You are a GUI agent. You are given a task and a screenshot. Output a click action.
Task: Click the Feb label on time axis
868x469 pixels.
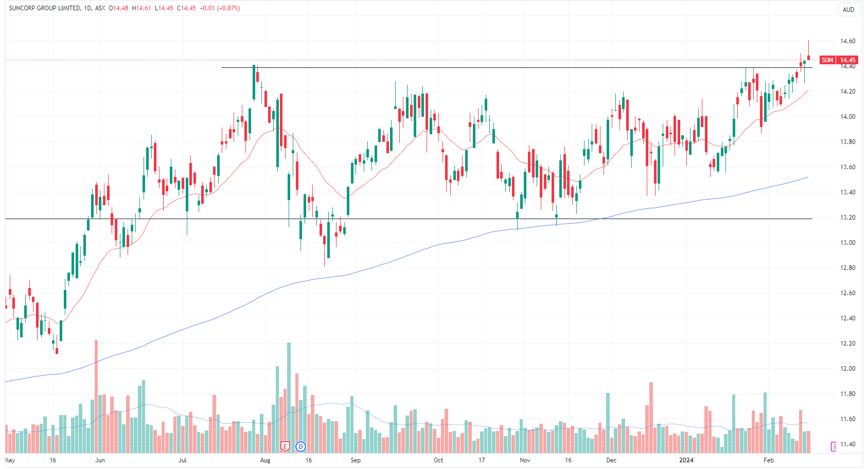769,460
